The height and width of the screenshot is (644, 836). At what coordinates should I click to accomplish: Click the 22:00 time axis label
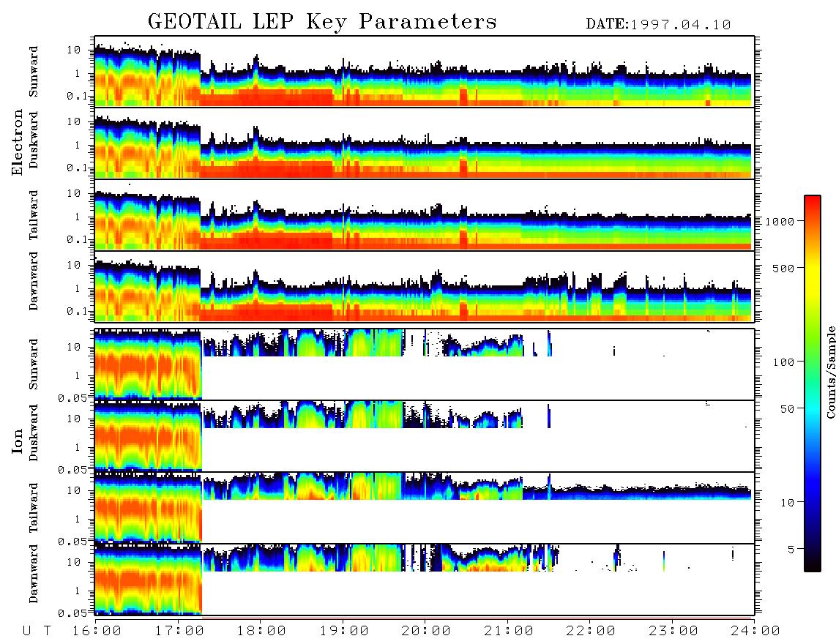tap(591, 631)
